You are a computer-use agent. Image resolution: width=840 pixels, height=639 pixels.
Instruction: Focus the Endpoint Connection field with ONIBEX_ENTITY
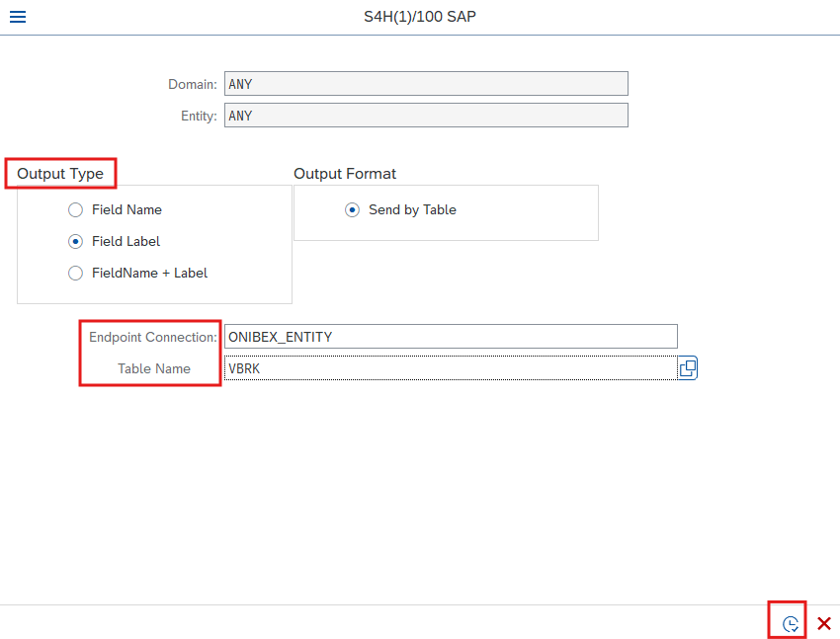(451, 337)
